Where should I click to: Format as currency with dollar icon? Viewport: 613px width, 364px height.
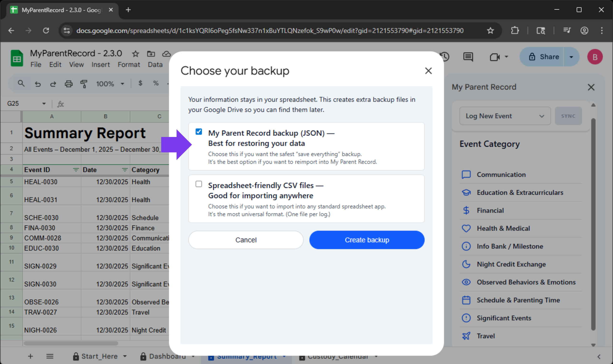pyautogui.click(x=140, y=83)
